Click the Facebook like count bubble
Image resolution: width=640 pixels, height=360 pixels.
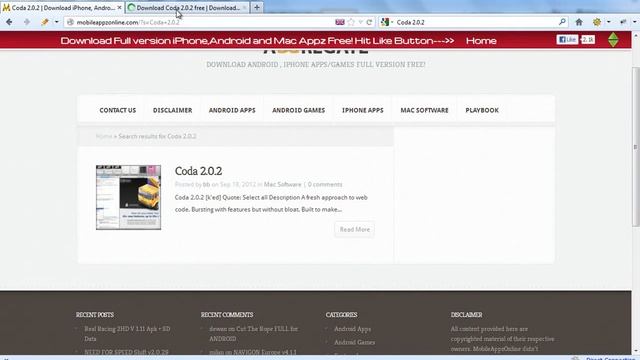[x=588, y=40]
